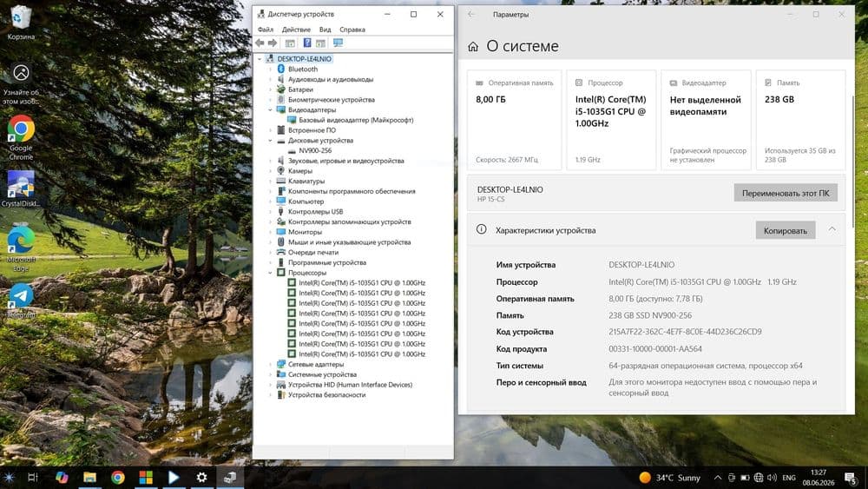Click the Task View taskbar button
Screen dimensions: 868x489
tap(33, 477)
